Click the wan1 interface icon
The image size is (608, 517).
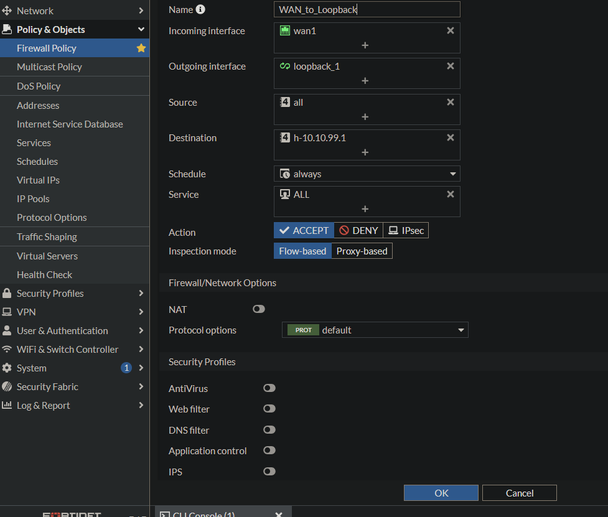(285, 31)
